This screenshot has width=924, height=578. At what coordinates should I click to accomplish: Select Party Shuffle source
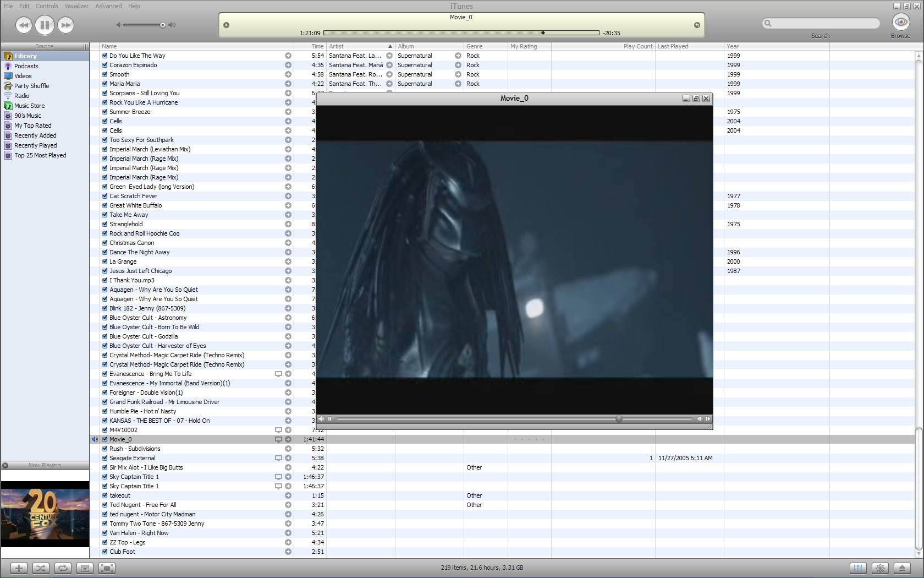31,86
